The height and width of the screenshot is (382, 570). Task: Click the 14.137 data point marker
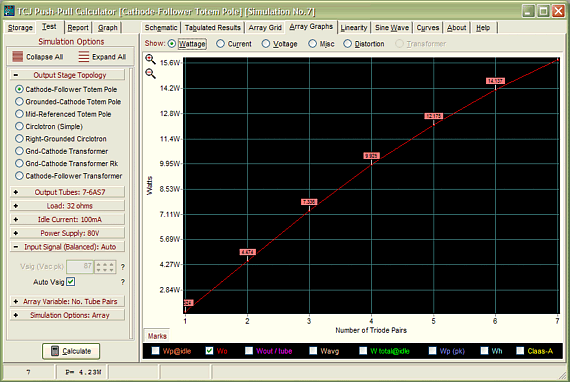point(495,81)
